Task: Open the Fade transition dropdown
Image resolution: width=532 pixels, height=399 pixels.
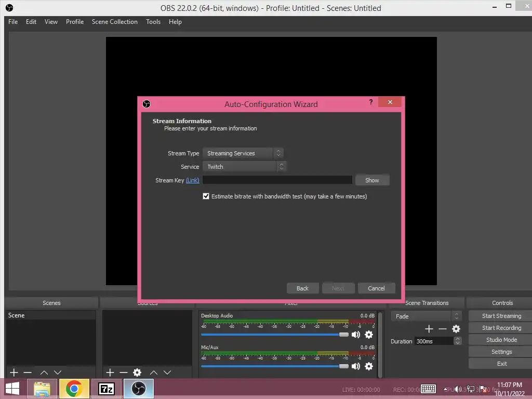Action: pos(426,316)
